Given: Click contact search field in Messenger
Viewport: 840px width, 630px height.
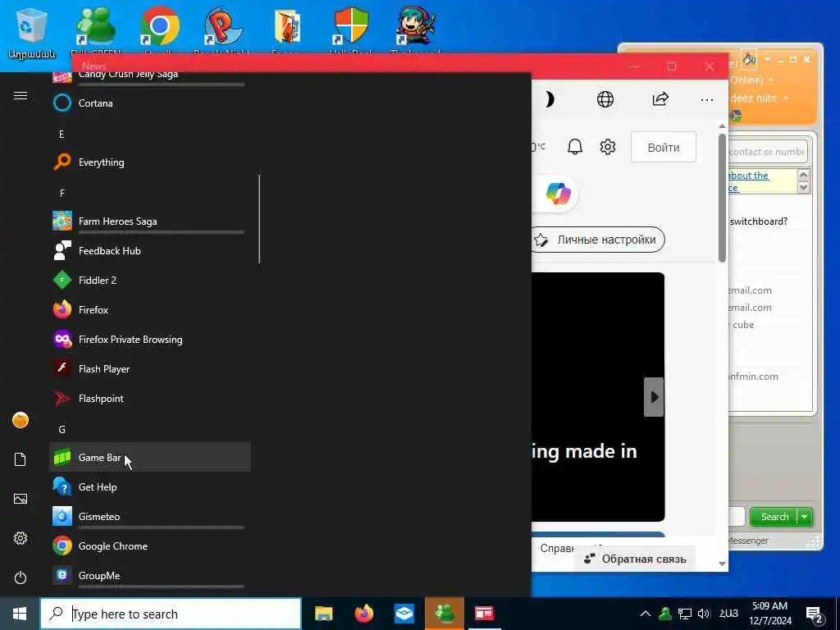Looking at the screenshot, I should point(767,152).
